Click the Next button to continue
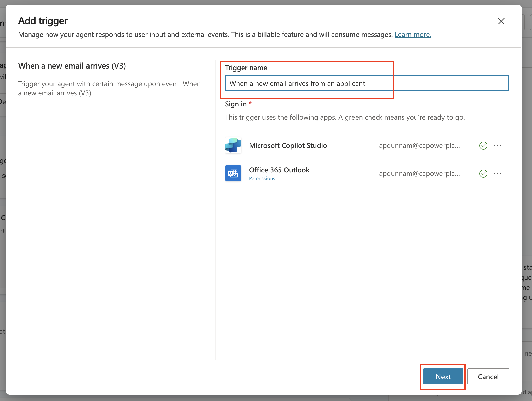 (443, 376)
